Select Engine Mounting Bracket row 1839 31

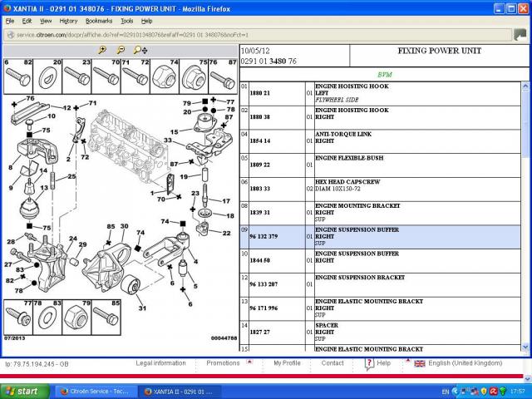381,214
